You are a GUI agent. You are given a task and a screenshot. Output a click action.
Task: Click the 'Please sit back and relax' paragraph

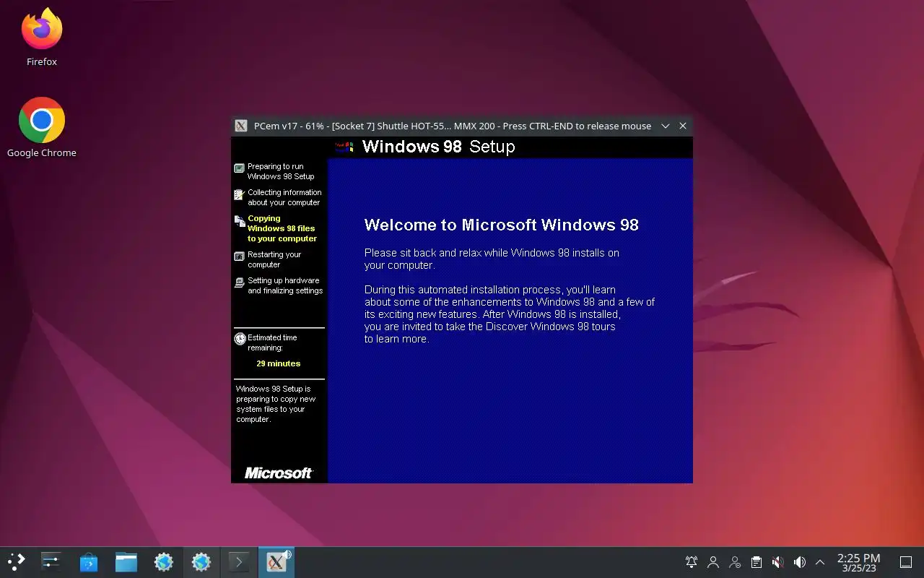[x=492, y=259]
